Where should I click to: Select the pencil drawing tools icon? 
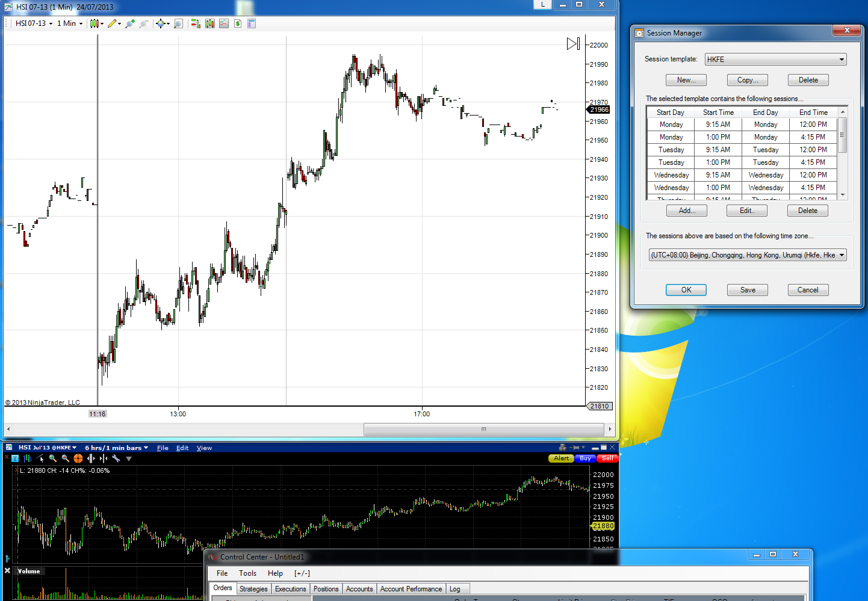(x=114, y=23)
